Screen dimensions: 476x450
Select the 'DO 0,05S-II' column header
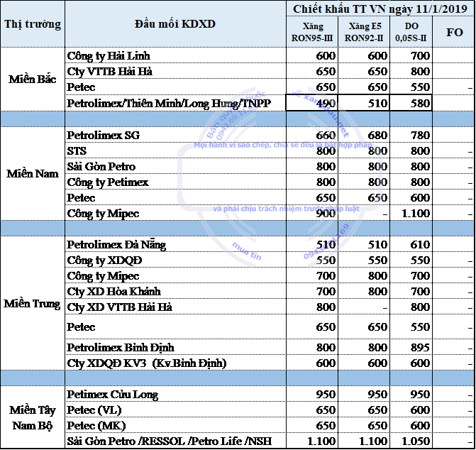click(x=411, y=32)
